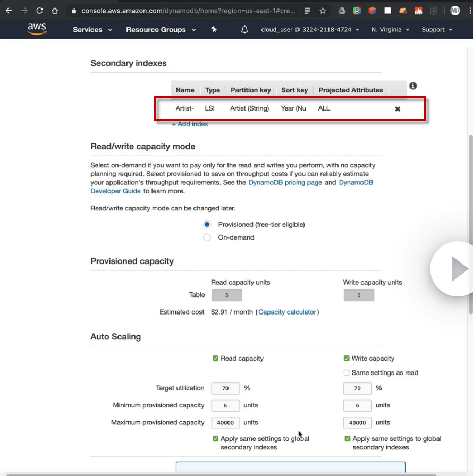The image size is (473, 476).
Task: Edit read Maximum provisioned capacity field
Action: [x=225, y=423]
